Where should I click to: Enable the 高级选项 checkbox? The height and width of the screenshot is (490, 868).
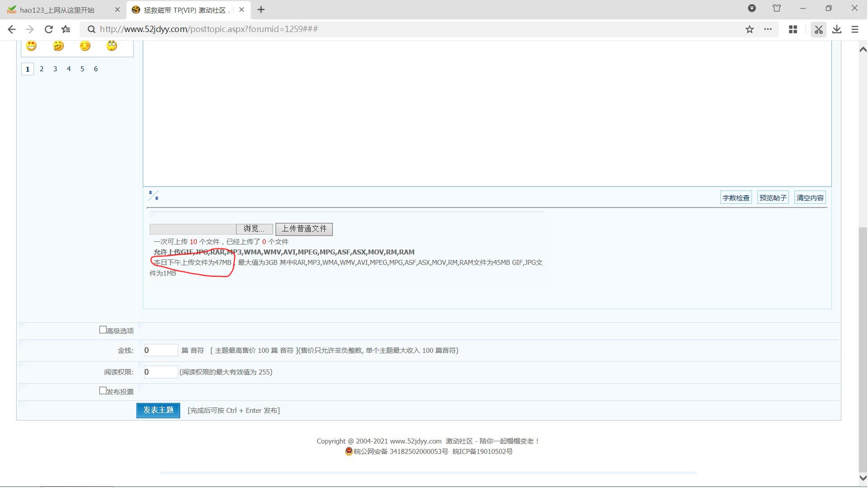103,330
